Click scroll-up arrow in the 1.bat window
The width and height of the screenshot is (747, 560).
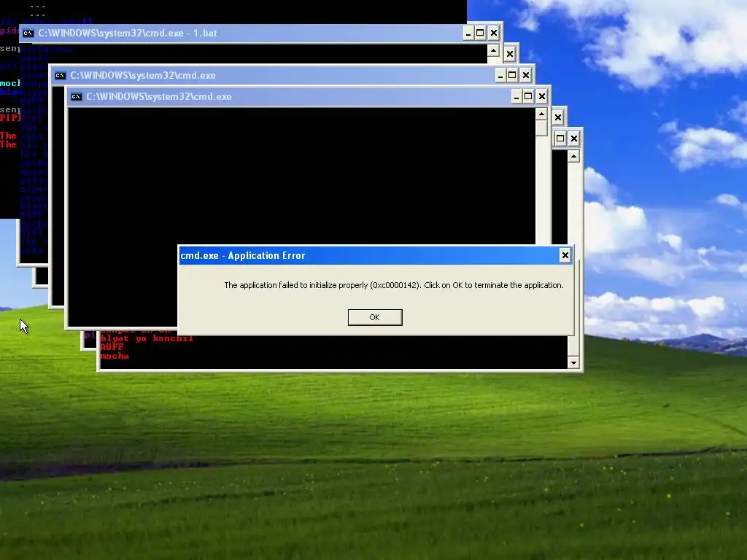pyautogui.click(x=494, y=50)
